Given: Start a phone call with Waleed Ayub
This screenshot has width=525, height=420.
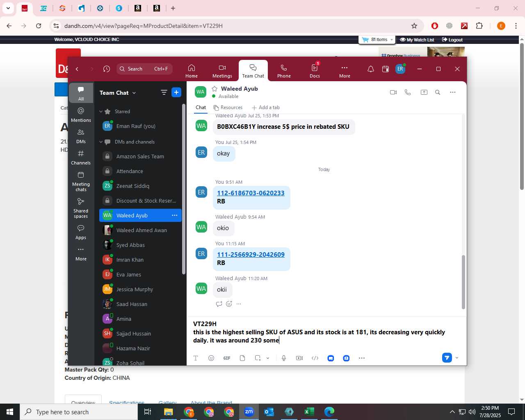Looking at the screenshot, I should [408, 92].
